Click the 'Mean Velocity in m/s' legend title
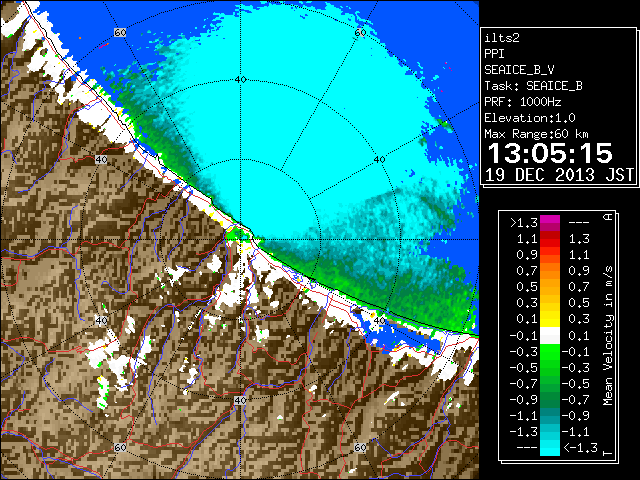 click(608, 335)
